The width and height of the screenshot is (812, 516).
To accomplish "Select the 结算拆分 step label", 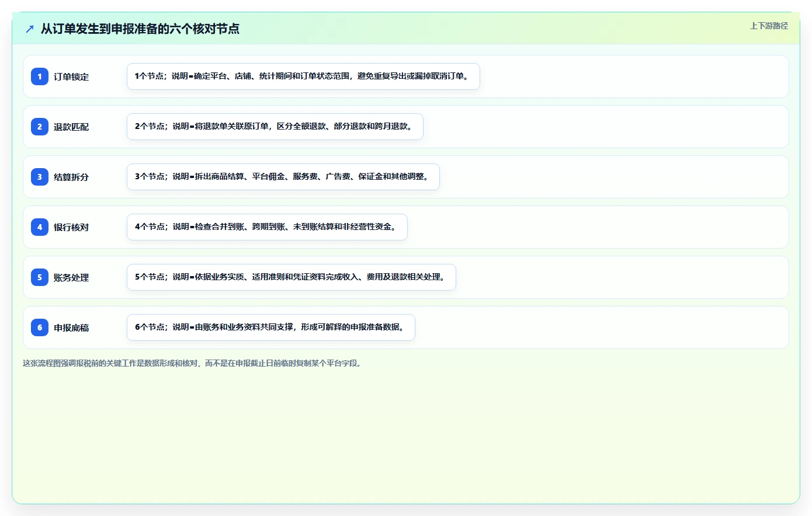I will (71, 177).
